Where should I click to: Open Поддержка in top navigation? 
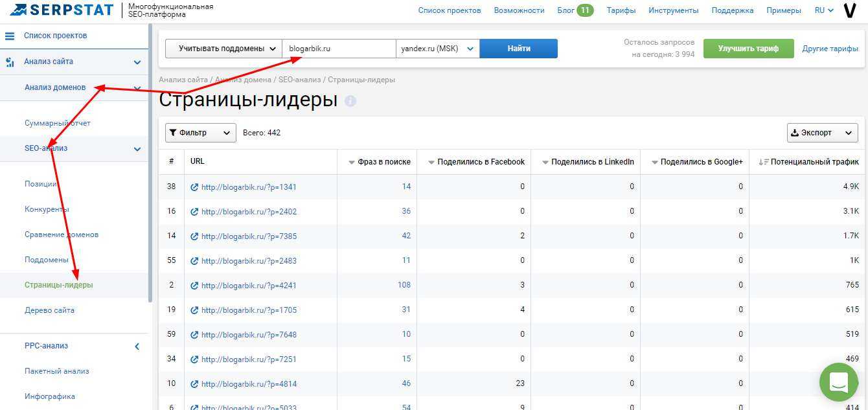click(x=733, y=10)
